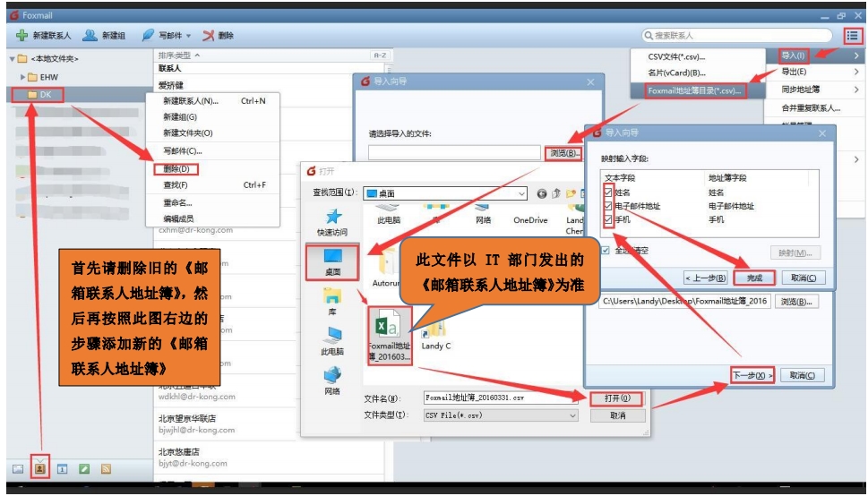Choose 删除(D) in the context menu

176,169
